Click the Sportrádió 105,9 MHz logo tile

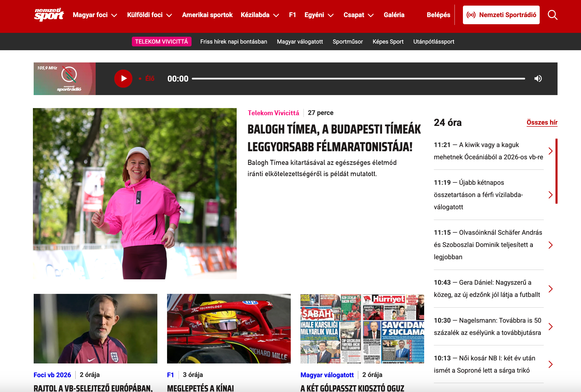(x=65, y=79)
